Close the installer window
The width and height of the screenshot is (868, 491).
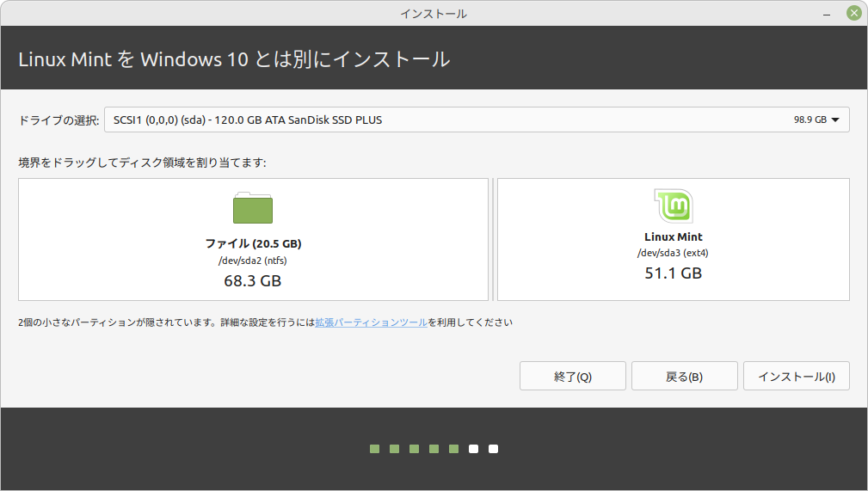pyautogui.click(x=854, y=13)
